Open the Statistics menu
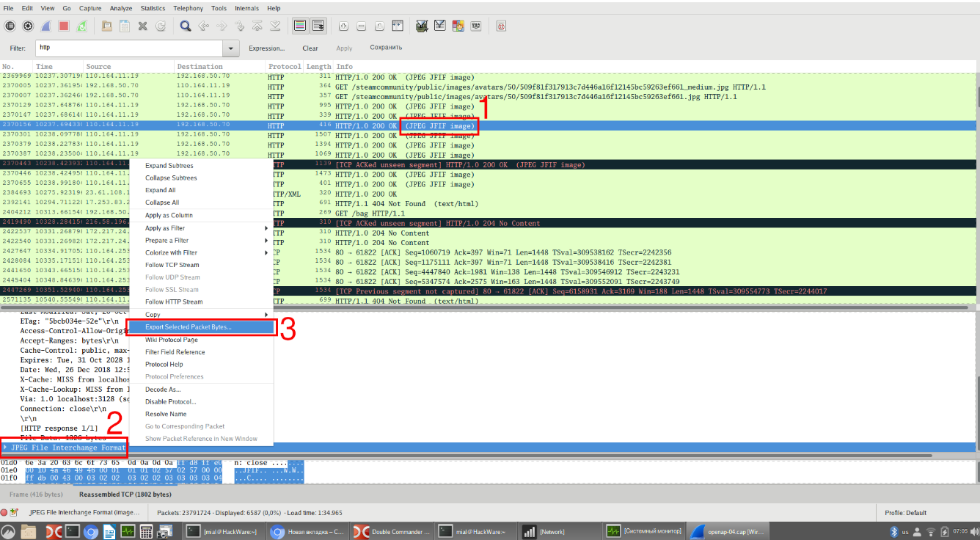Viewport: 980px width, 540px height. (x=153, y=8)
